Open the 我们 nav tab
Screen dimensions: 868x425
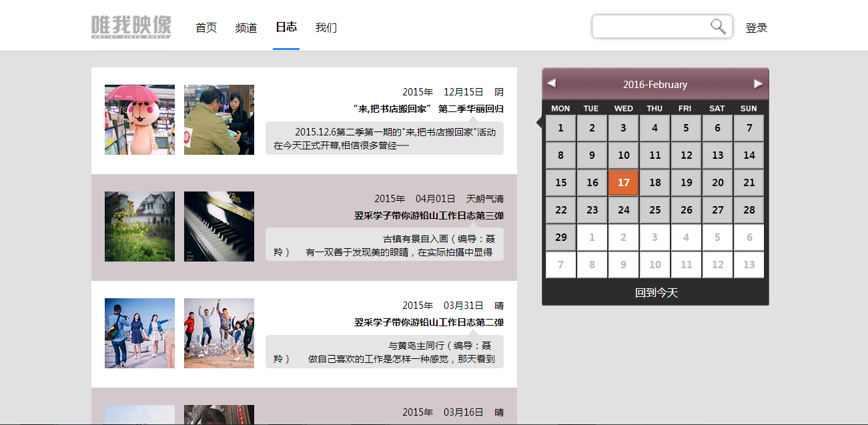pyautogui.click(x=326, y=27)
